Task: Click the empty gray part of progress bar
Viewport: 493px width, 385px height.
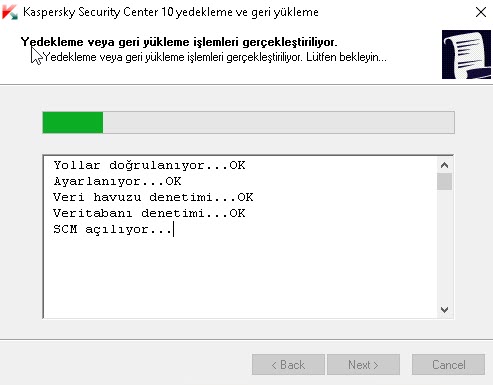Action: 278,123
